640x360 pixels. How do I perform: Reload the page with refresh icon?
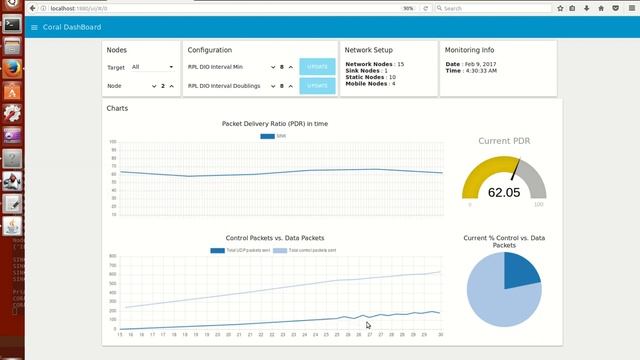point(425,8)
